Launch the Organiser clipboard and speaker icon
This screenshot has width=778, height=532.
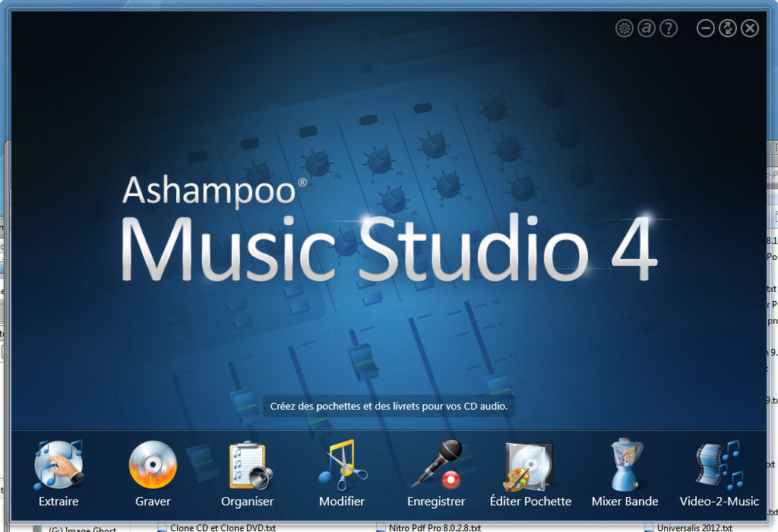(249, 466)
